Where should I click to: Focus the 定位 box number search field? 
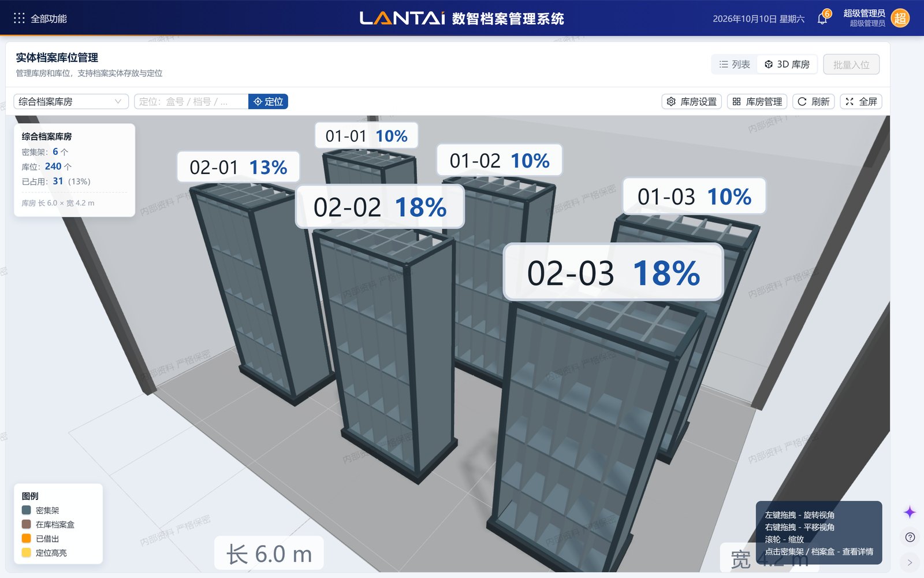191,102
